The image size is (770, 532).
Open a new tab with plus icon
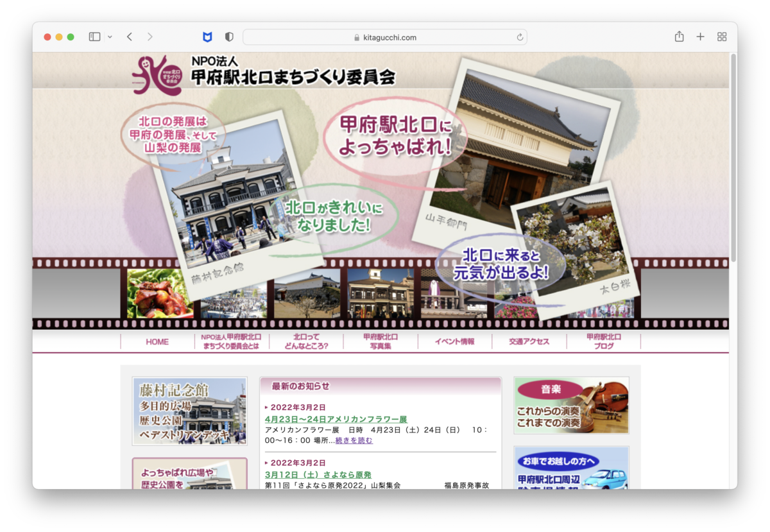coord(700,37)
